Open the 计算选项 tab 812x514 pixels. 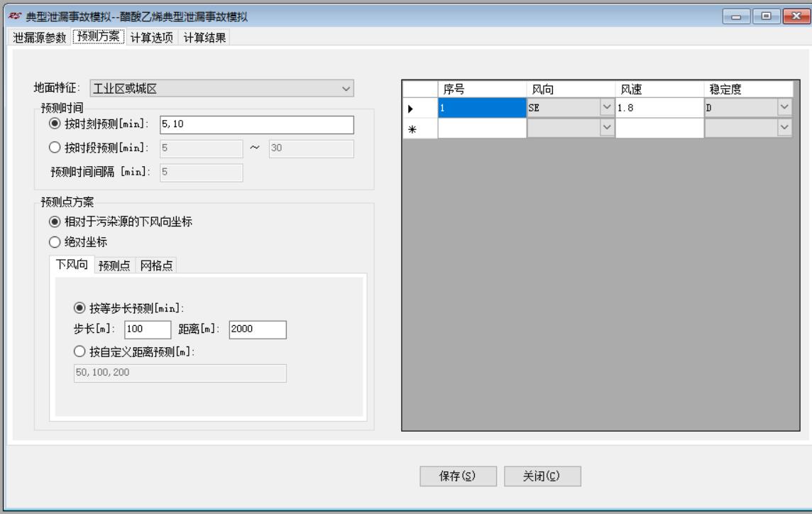(x=152, y=38)
